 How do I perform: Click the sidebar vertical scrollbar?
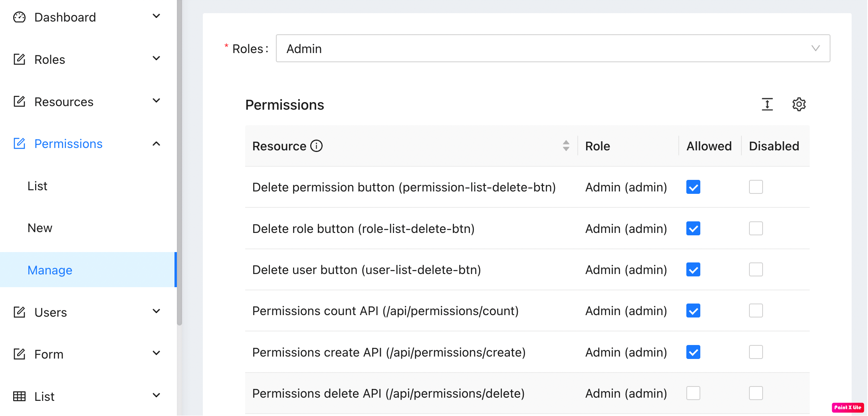(180, 160)
